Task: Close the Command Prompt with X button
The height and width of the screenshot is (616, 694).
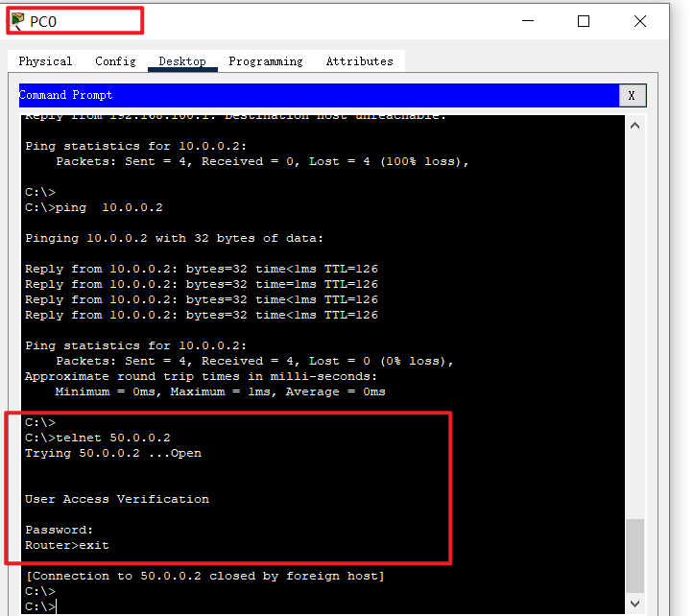Action: point(632,96)
